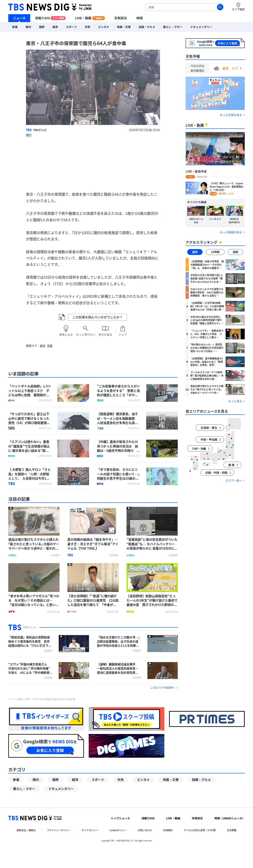The width and height of the screenshot is (253, 868).
Task: Skip the ad with the スキップ button
Action: (231, 157)
